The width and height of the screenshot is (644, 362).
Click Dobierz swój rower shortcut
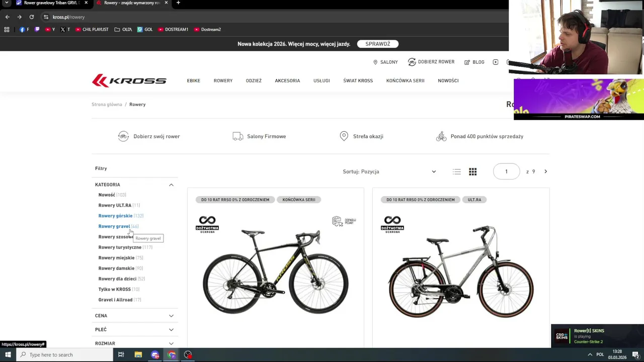pyautogui.click(x=149, y=136)
